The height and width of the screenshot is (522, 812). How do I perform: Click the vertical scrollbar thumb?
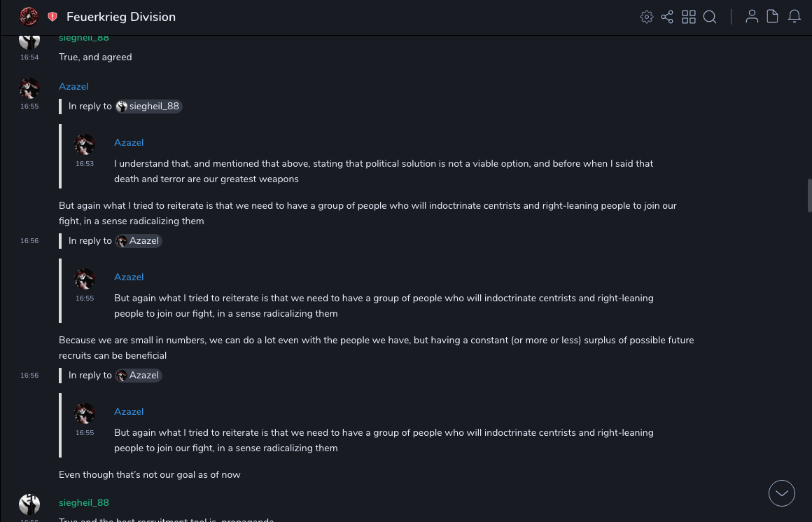point(809,195)
